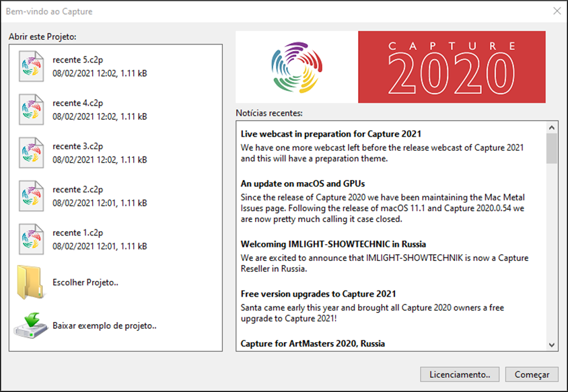Click the 'Santa came early this year' news text
Image resolution: width=568 pixels, height=392 pixels.
(x=372, y=313)
